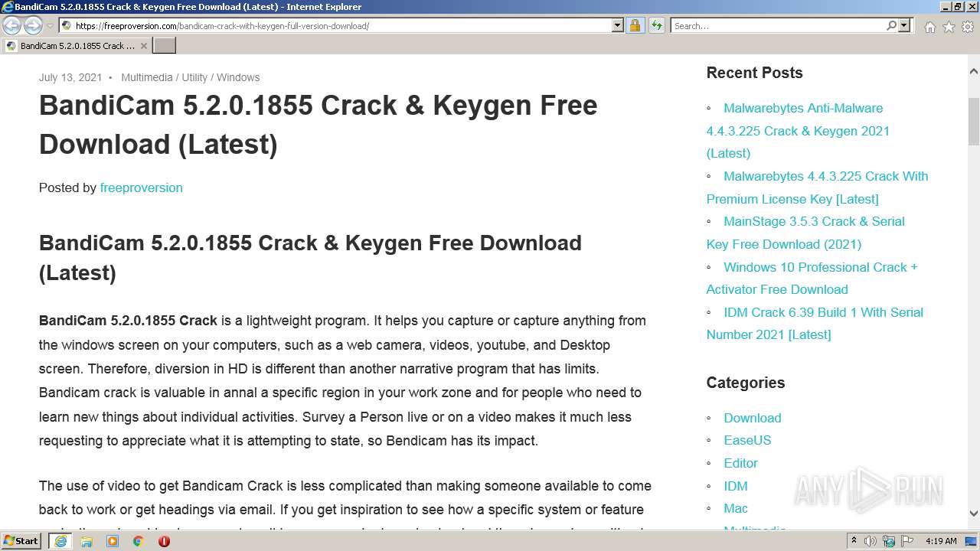The image size is (980, 551).
Task: Open a new blank tab
Action: [x=165, y=45]
